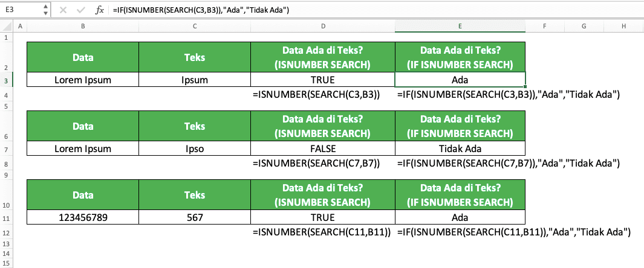This screenshot has height=268, width=644.
Task: Click cell D3 showing TRUE
Action: pos(323,80)
